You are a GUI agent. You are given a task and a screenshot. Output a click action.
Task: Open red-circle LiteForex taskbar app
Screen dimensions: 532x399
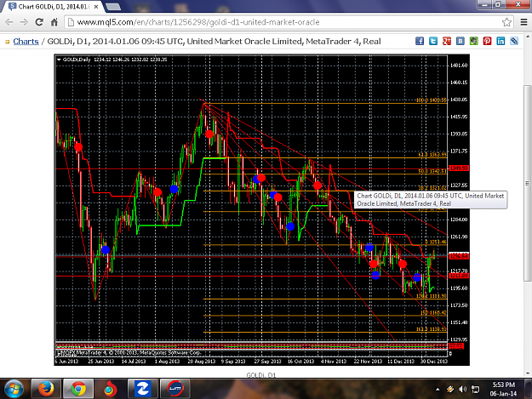[175, 389]
